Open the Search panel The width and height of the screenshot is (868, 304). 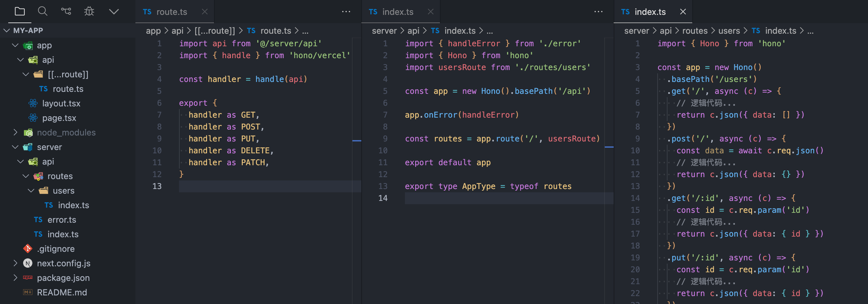click(43, 11)
